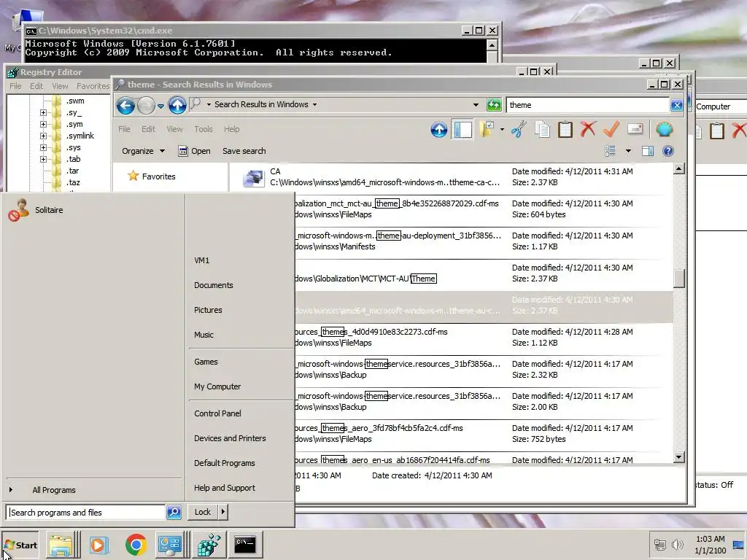This screenshot has height=560, width=747.
Task: Clear the theme search with blue X
Action: click(676, 105)
